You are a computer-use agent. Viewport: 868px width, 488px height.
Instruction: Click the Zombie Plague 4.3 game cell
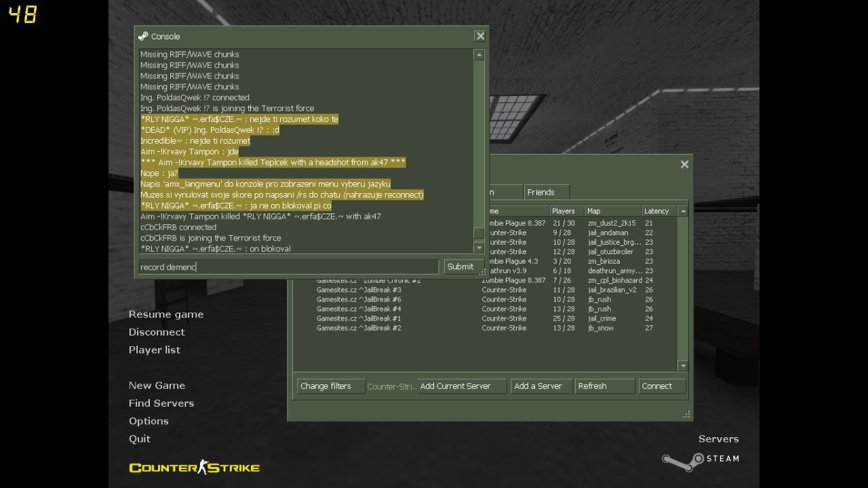click(x=513, y=261)
